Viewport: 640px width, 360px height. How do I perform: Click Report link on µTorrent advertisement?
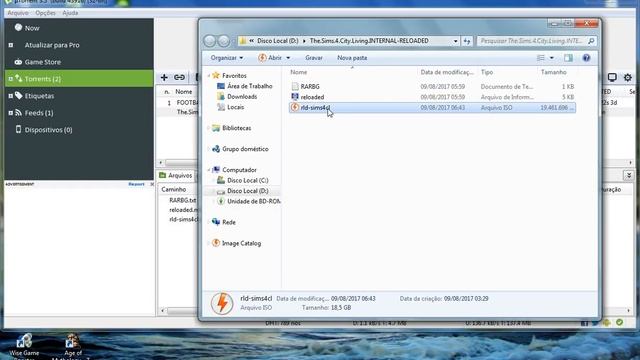pos(136,184)
